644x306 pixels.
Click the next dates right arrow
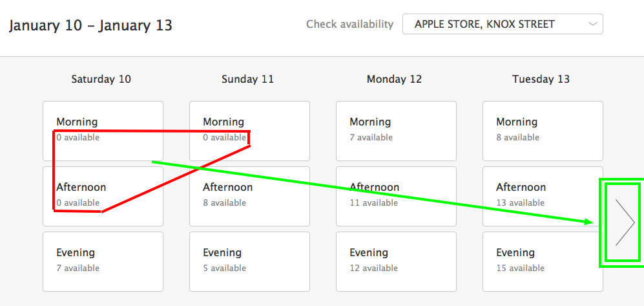pos(624,223)
